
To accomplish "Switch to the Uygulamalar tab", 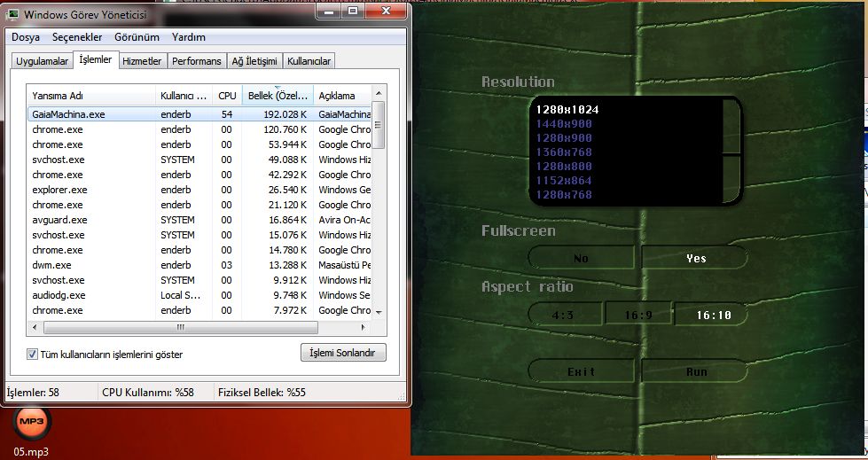I will pyautogui.click(x=42, y=61).
